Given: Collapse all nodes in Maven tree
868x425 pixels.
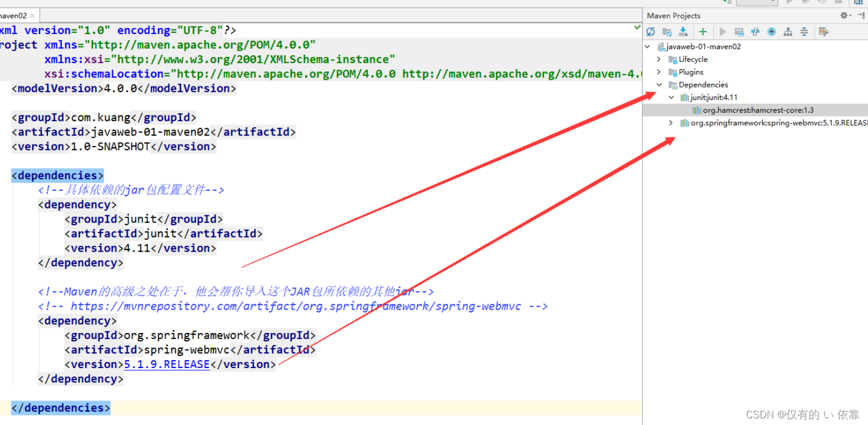Looking at the screenshot, I should [804, 32].
